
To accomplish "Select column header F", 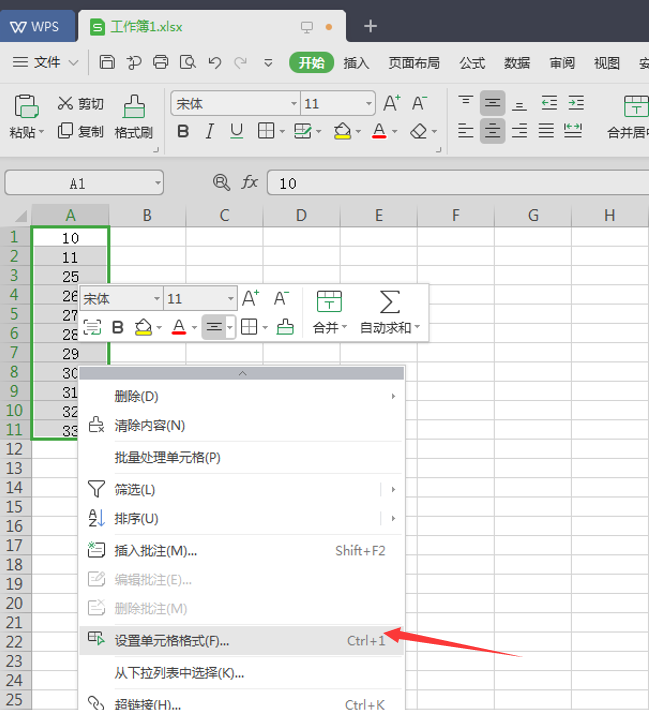I will coord(456,215).
